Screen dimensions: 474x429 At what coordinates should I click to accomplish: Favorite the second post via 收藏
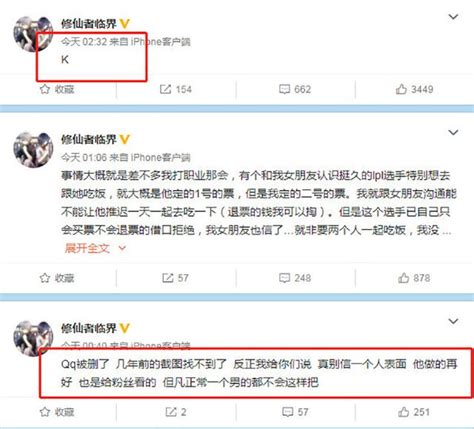[57, 278]
